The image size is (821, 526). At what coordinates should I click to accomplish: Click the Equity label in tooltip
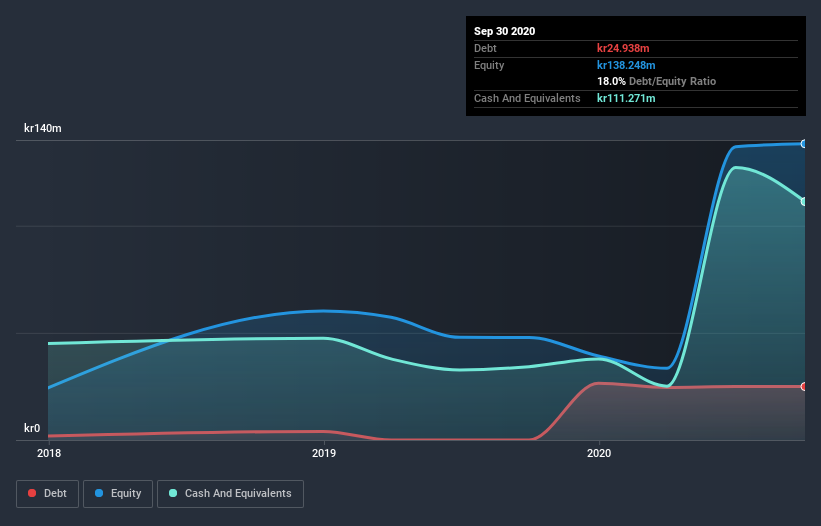coord(489,65)
